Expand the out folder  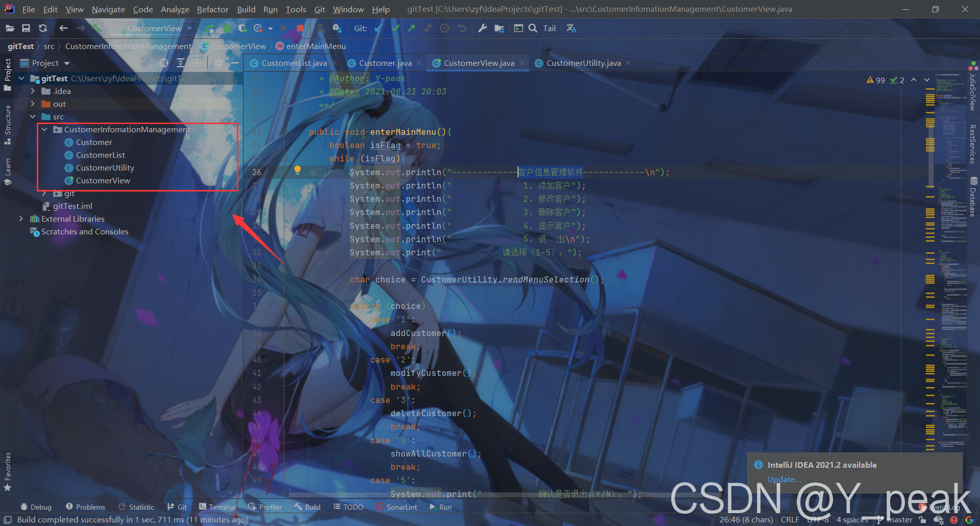pos(33,104)
